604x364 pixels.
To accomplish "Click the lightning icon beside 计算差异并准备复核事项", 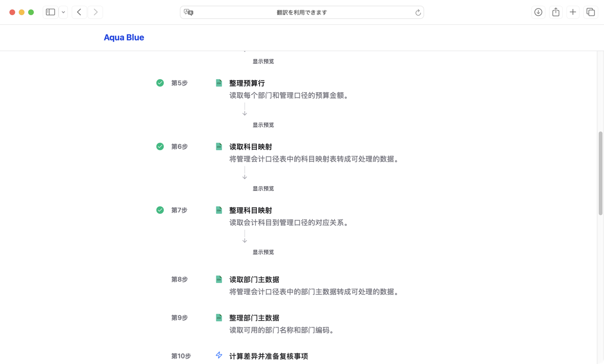I will (219, 356).
